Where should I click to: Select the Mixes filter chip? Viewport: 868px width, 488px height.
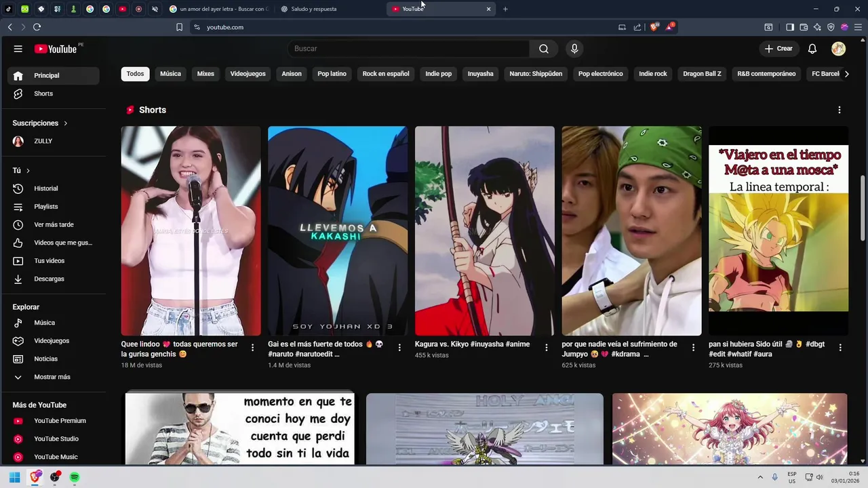(205, 74)
